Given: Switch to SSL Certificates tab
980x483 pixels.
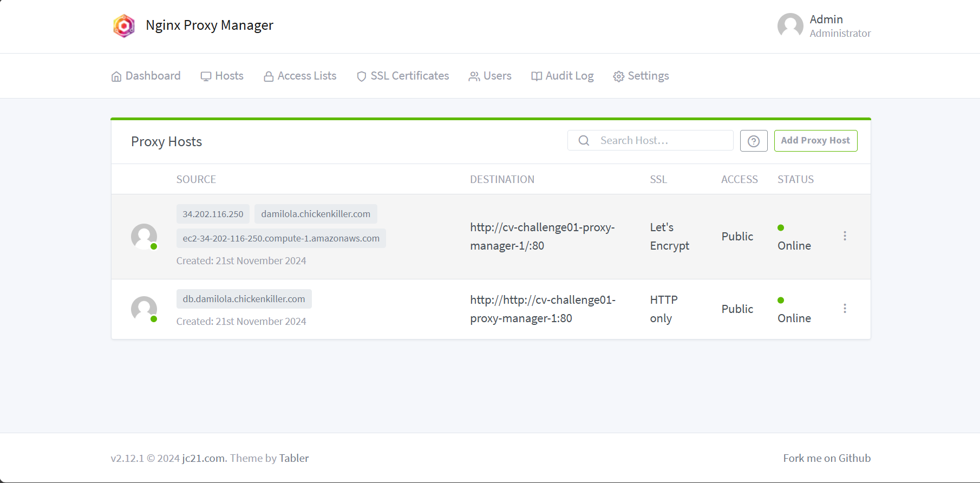Looking at the screenshot, I should click(403, 76).
